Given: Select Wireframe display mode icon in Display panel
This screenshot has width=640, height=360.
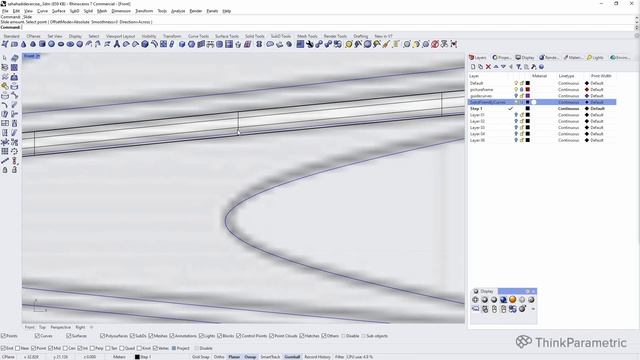Looking at the screenshot, I should tap(475, 300).
